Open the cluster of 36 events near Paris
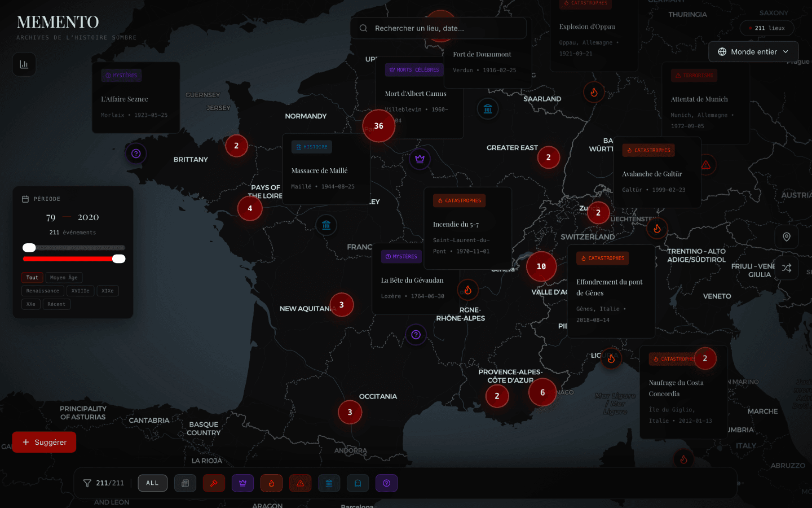Image resolution: width=812 pixels, height=508 pixels. [379, 126]
